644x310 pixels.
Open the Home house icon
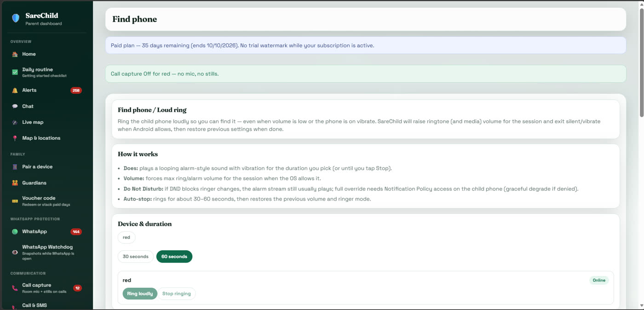[x=15, y=54]
